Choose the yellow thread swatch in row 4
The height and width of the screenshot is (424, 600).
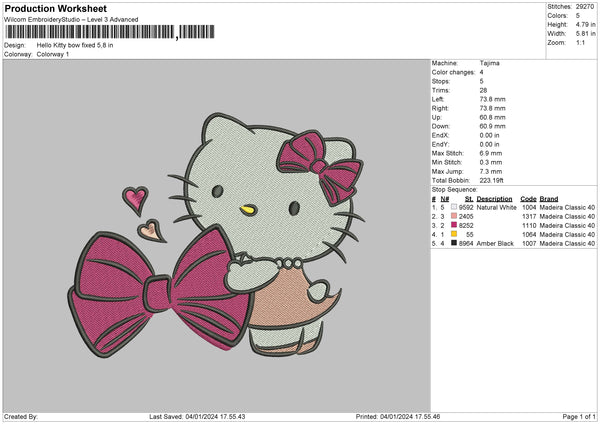455,234
